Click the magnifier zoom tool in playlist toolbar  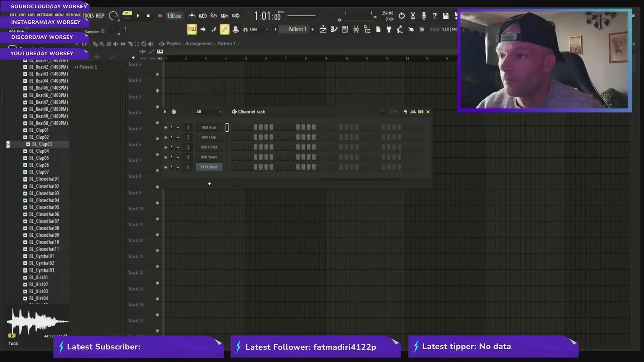(x=143, y=44)
